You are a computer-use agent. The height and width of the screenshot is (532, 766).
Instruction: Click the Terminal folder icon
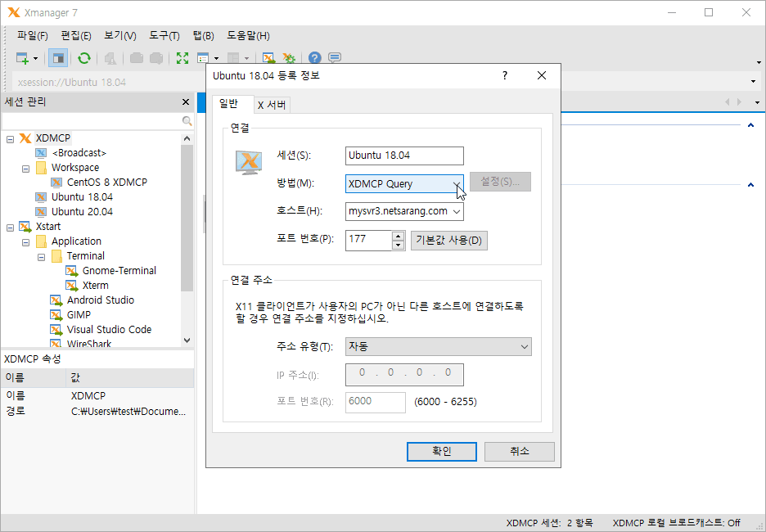(x=57, y=256)
